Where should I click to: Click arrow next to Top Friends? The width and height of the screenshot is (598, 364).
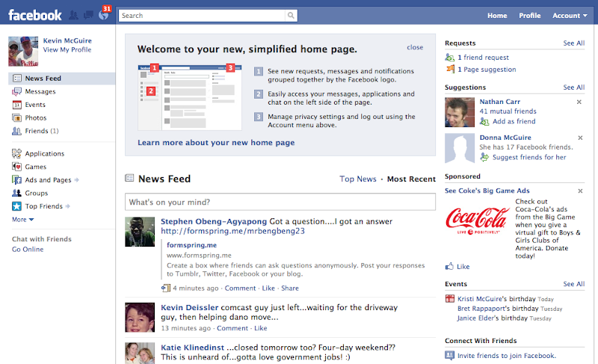click(68, 206)
